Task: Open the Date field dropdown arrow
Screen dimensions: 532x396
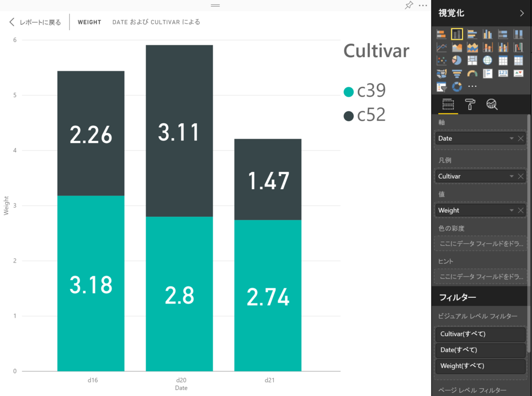Action: point(511,138)
